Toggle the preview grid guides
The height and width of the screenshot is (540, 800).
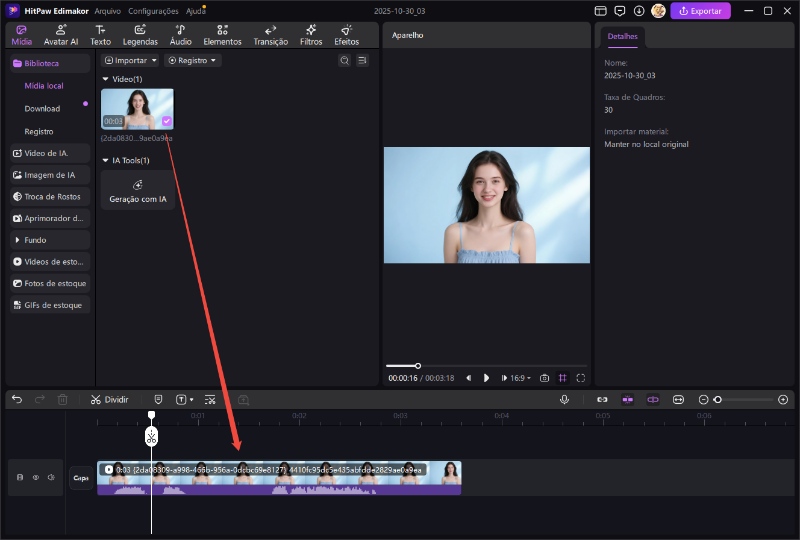(562, 378)
